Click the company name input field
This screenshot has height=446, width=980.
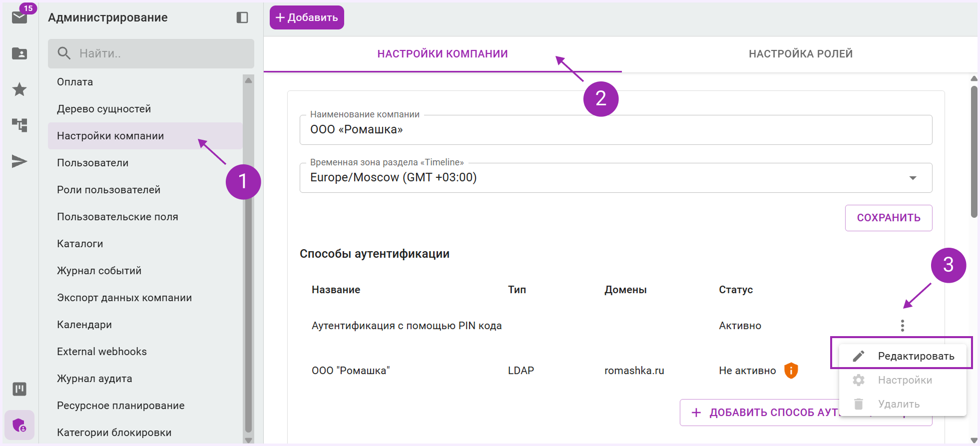pyautogui.click(x=616, y=130)
